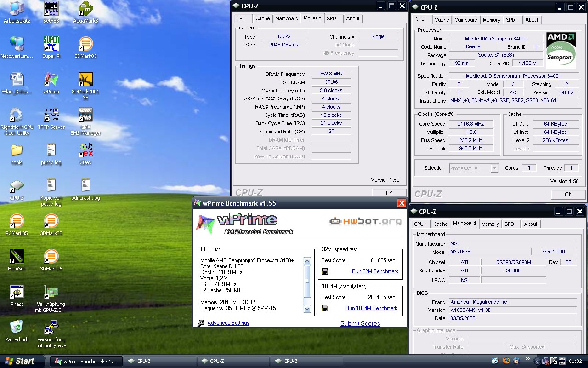This screenshot has height=368, width=588.
Task: Open SPD tab in Memory CPU-Z window
Action: 332,18
